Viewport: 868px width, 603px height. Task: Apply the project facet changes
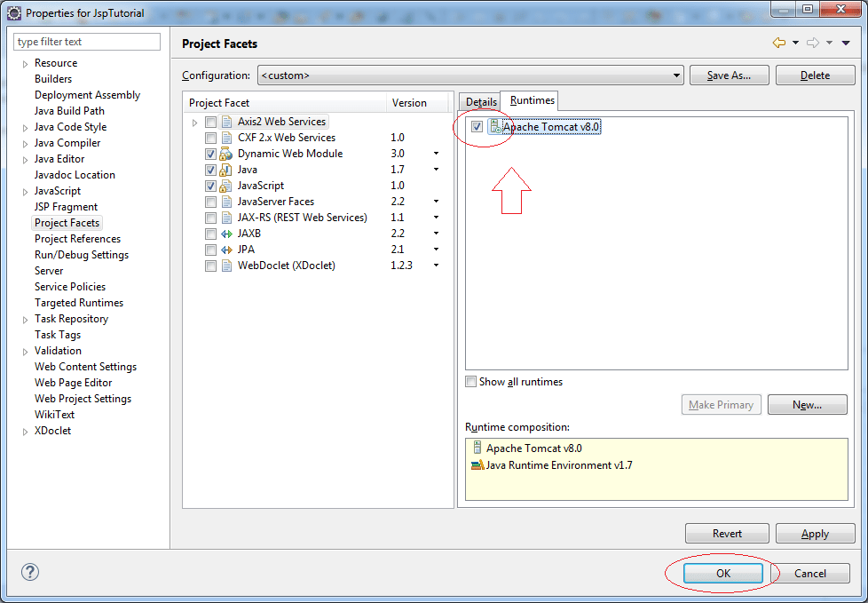[x=815, y=533]
